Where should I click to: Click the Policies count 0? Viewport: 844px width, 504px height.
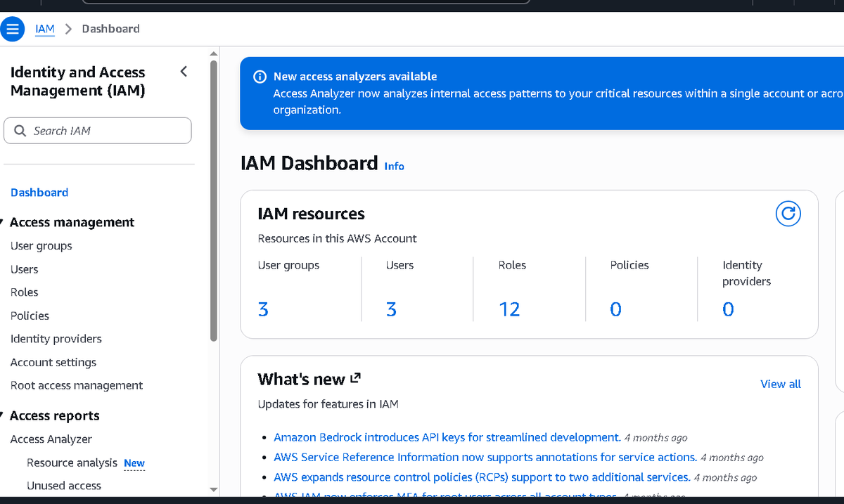pos(615,309)
